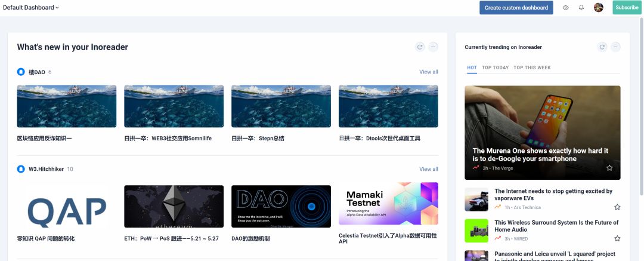Click the page vertical scrollbar
The height and width of the screenshot is (261, 644).
click(642, 107)
